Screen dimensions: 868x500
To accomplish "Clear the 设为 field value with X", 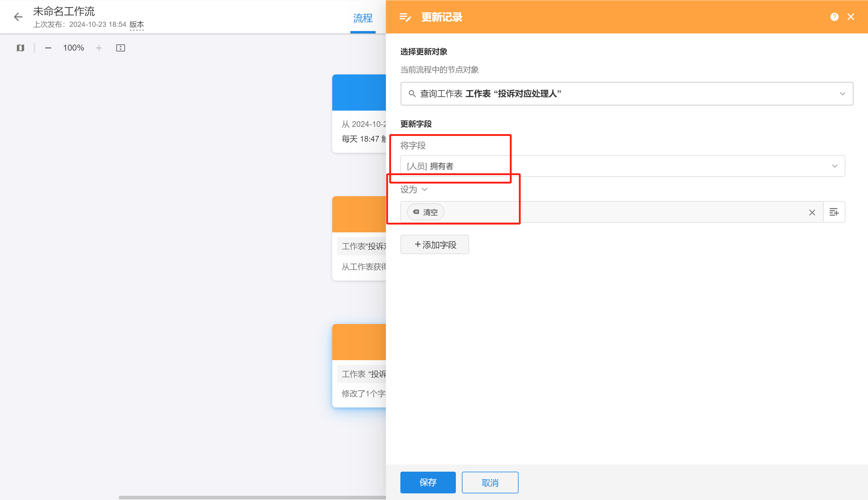I will (812, 212).
